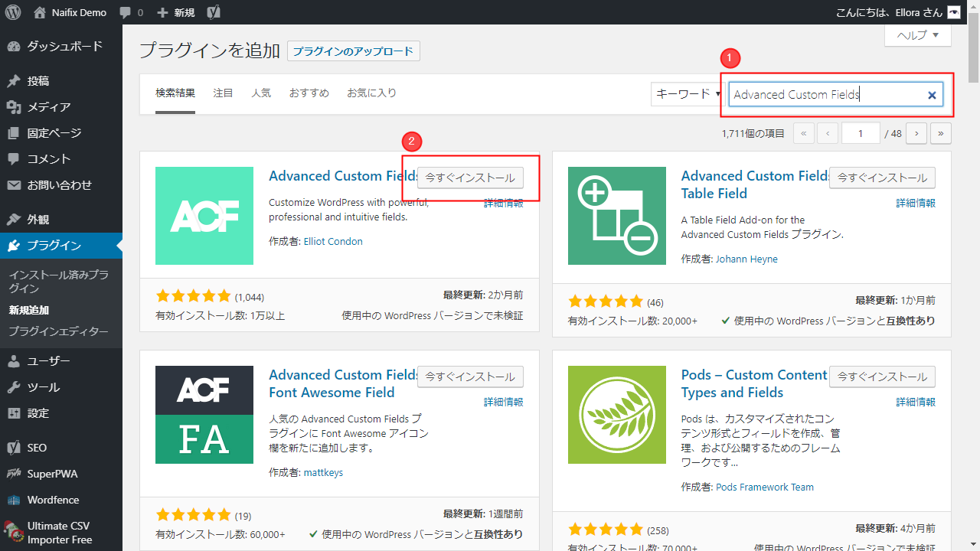
Task: Open Ultimate CSV Importer Free in the sidebar
Action: [x=61, y=533]
